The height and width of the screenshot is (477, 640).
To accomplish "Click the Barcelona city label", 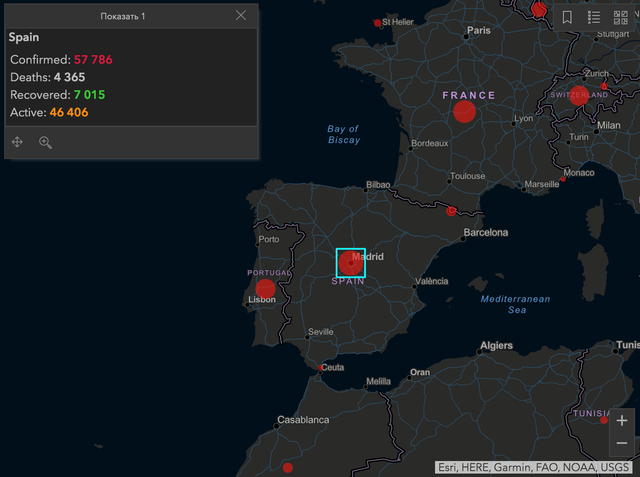I will pyautogui.click(x=485, y=233).
